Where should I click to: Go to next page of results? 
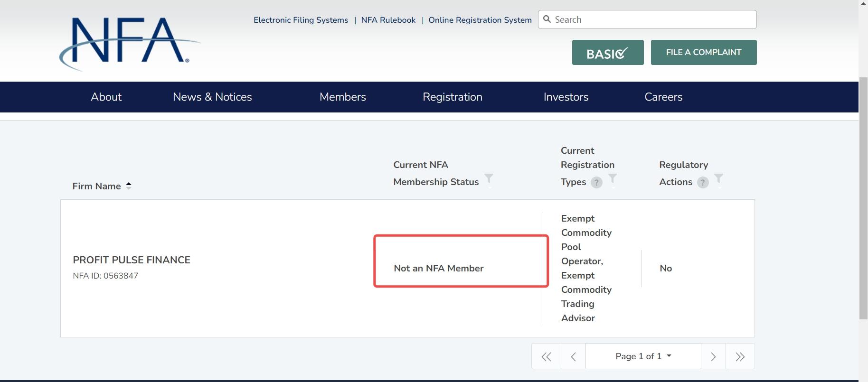click(x=713, y=356)
